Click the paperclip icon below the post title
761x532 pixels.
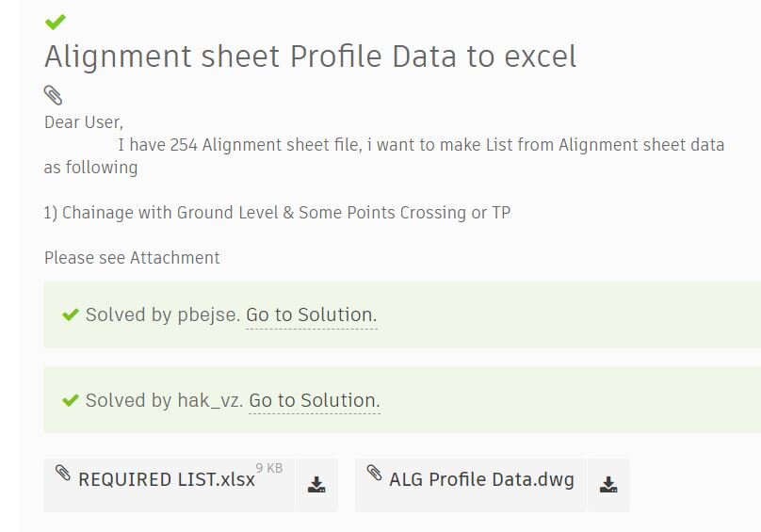click(x=53, y=95)
